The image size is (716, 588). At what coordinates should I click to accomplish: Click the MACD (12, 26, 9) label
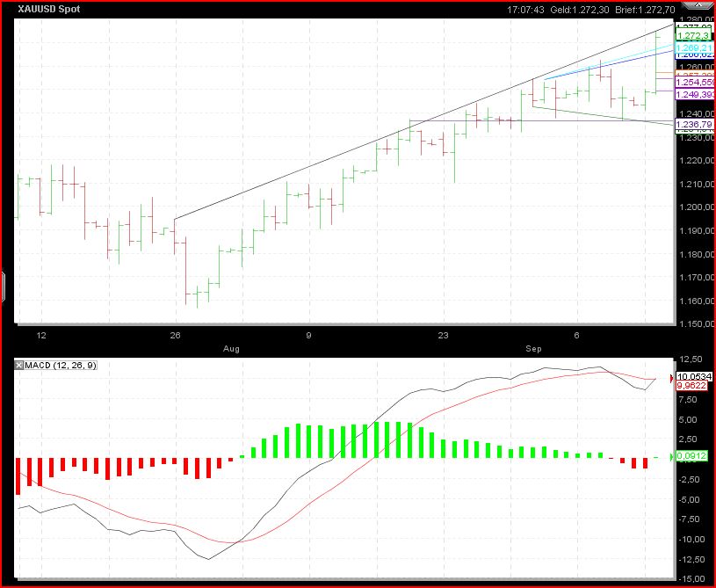[60, 364]
